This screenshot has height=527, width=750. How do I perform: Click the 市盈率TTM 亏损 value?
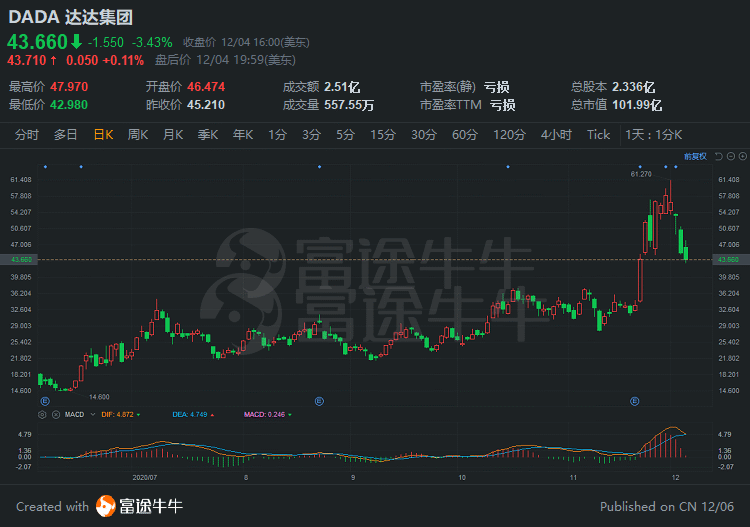pos(503,105)
